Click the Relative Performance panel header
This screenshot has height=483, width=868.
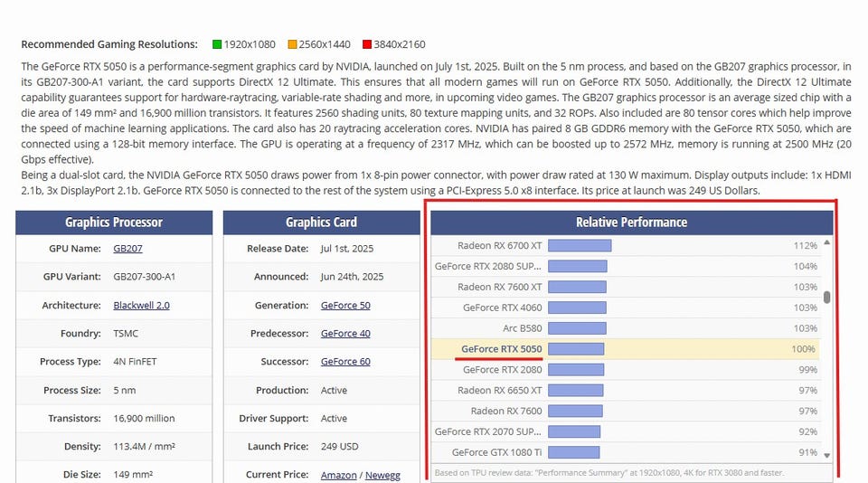(x=632, y=223)
